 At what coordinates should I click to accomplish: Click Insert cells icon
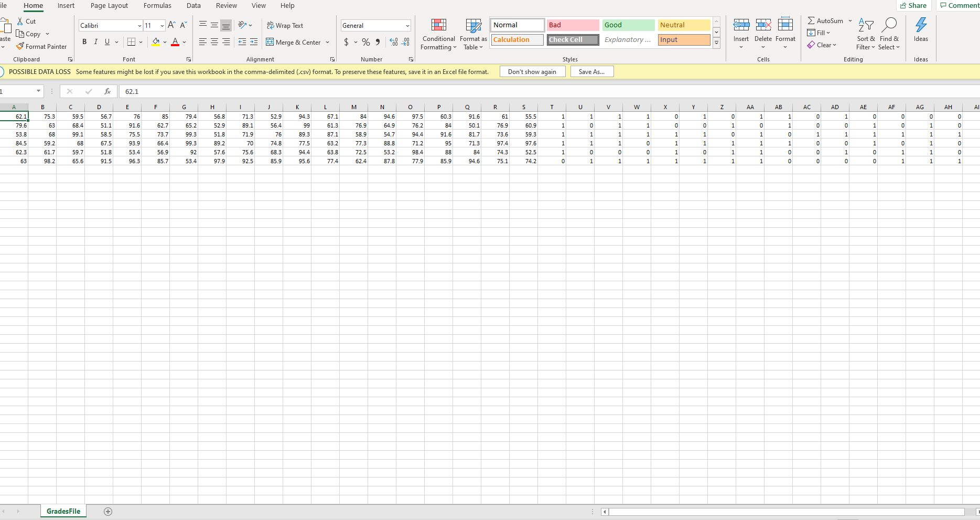[x=741, y=25]
